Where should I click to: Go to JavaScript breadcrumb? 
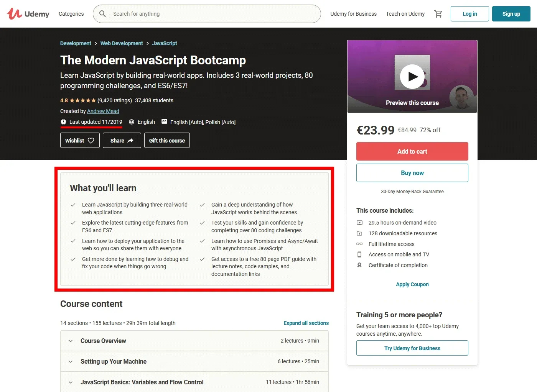click(x=165, y=43)
